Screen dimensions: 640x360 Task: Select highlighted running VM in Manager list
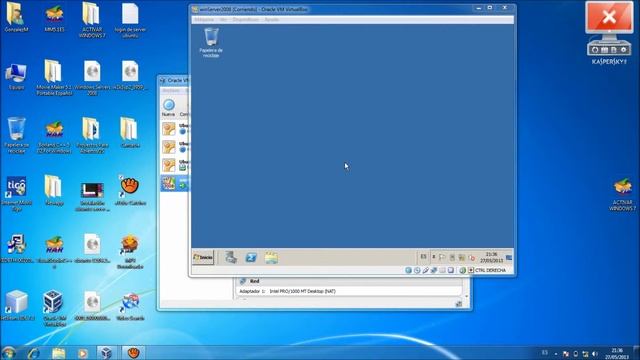tap(175, 183)
